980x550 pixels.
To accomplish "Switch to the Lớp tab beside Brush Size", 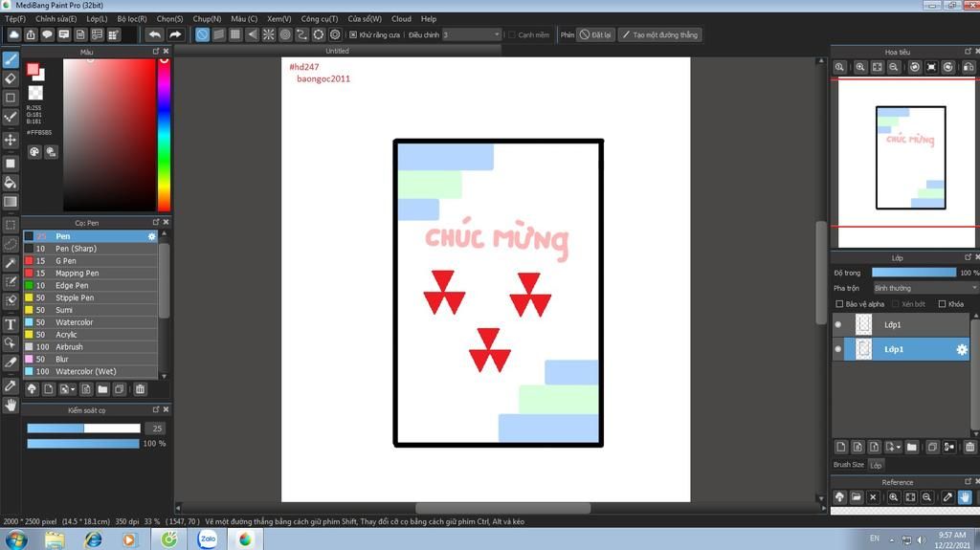I will pos(877,465).
